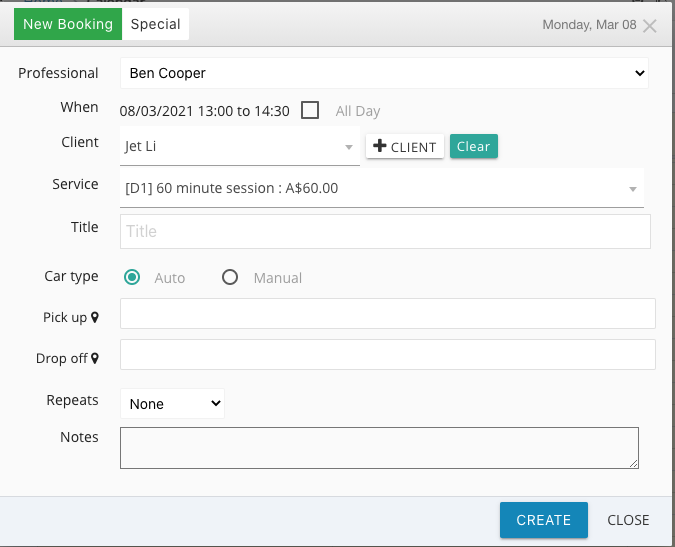Open the Professional dropdown showing Ben Cooper
This screenshot has height=547, width=675.
pyautogui.click(x=384, y=73)
